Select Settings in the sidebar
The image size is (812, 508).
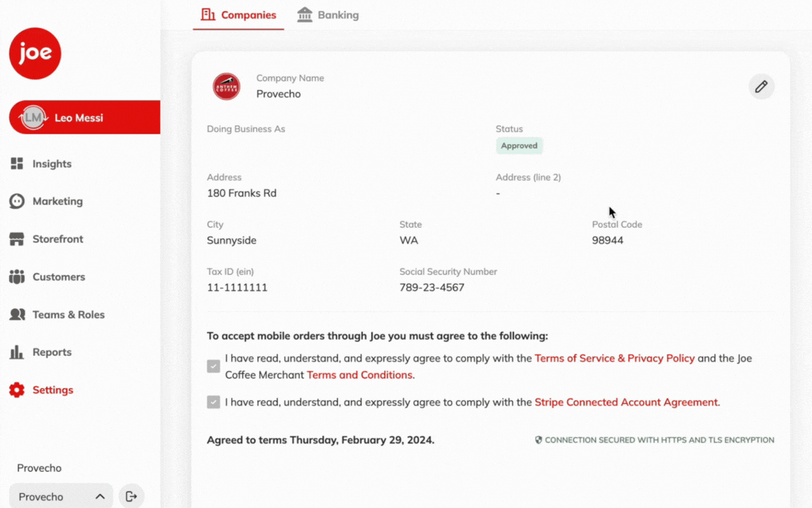(53, 389)
